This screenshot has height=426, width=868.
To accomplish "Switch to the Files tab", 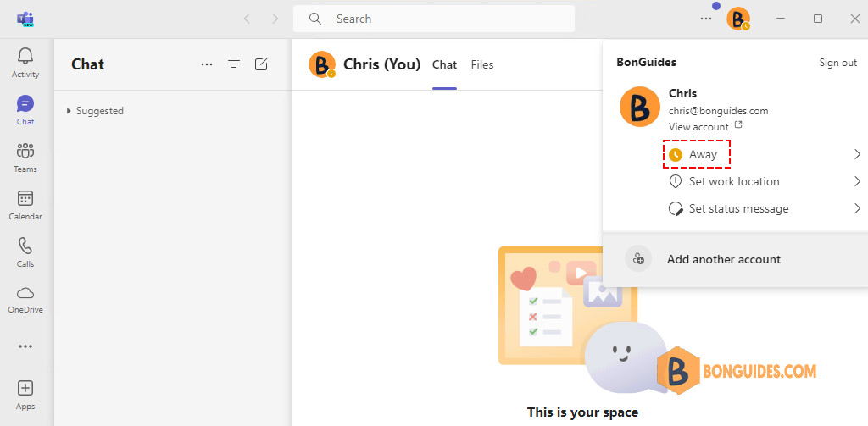I will coord(482,64).
